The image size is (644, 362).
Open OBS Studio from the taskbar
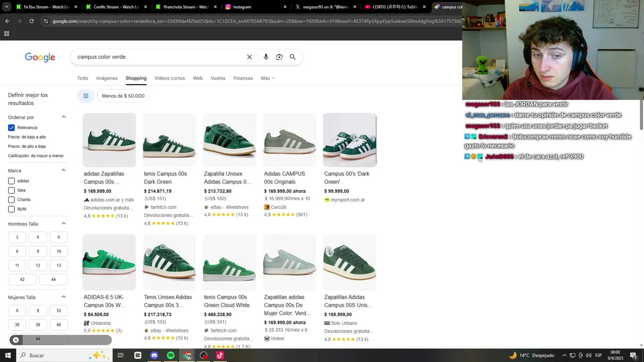(204, 355)
